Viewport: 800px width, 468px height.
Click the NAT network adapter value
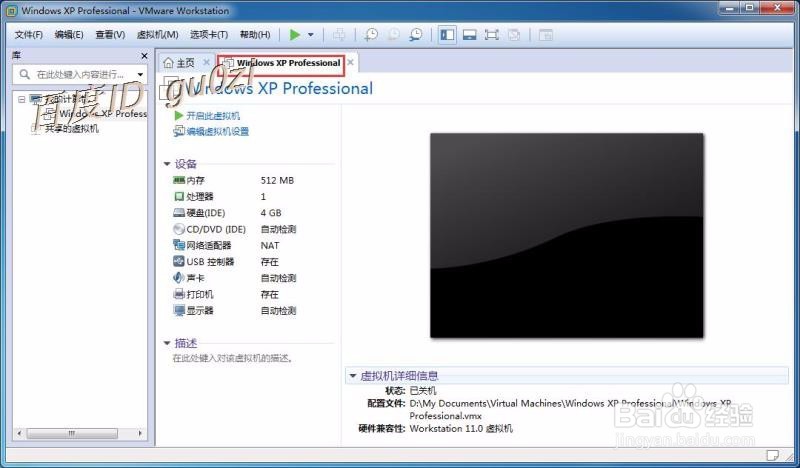click(x=270, y=245)
